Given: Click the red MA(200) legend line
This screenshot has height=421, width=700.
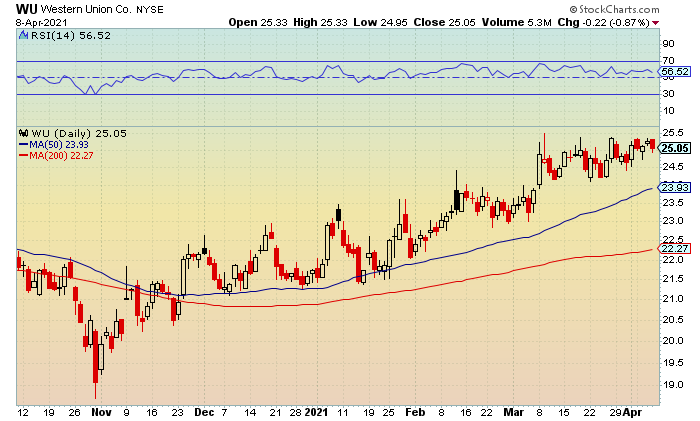Looking at the screenshot, I should [23, 156].
